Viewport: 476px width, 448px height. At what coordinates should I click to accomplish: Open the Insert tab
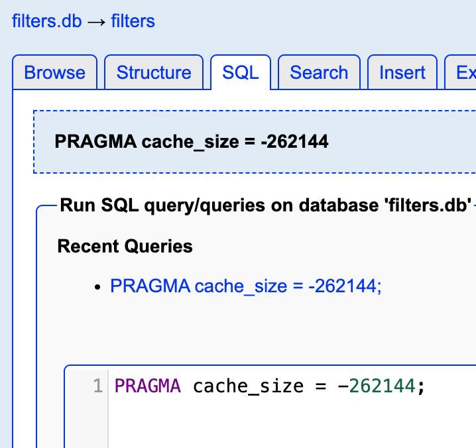tap(402, 73)
